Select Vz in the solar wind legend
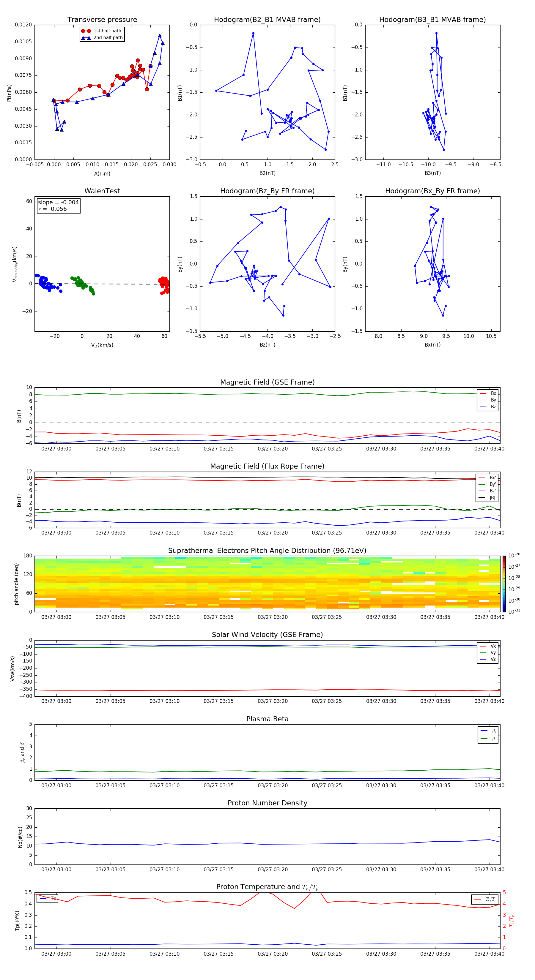This screenshot has width=535, height=980. [488, 659]
